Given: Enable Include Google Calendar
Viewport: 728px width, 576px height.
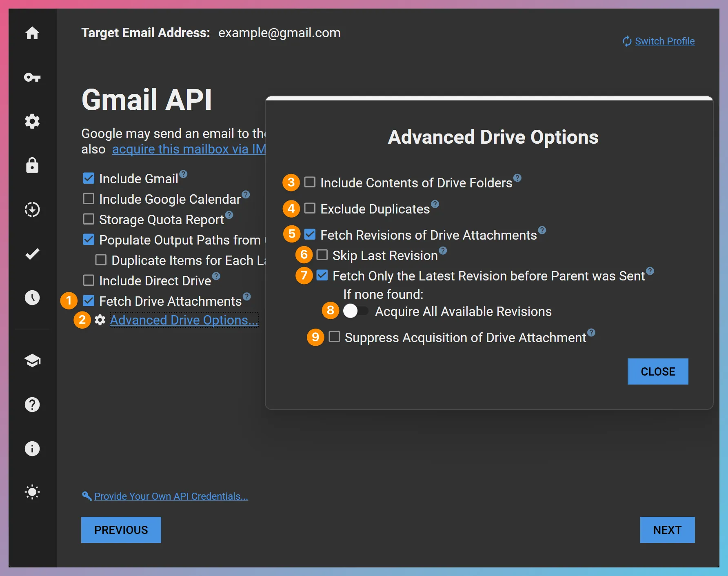Looking at the screenshot, I should click(x=89, y=198).
